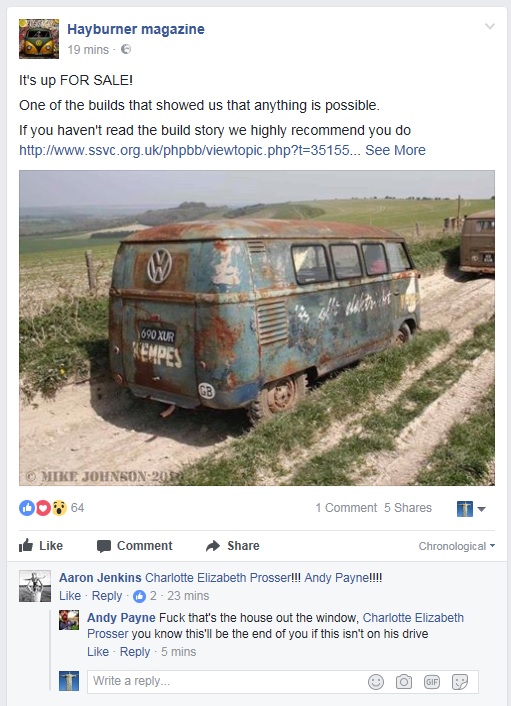Expand the post with See More
Screen dimensions: 511x706
click(395, 150)
